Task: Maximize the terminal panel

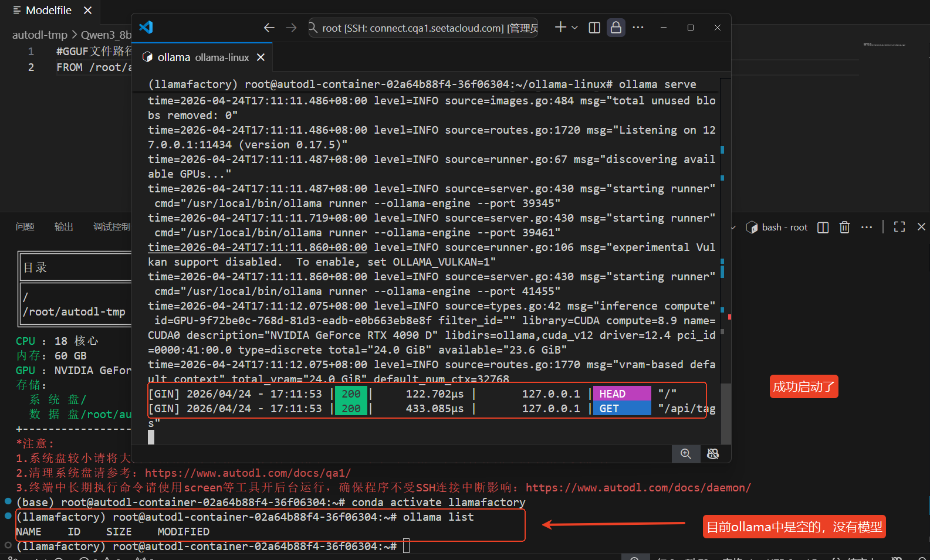Action: click(899, 227)
